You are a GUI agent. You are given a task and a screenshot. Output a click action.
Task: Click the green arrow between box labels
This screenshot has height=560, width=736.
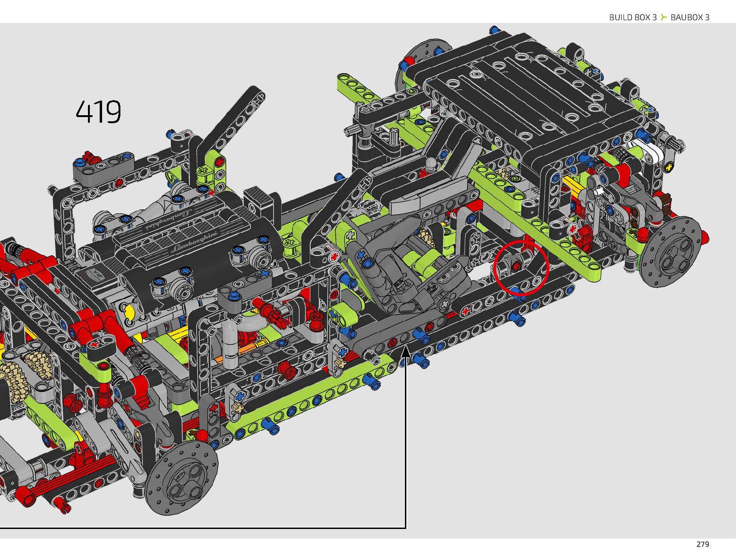[x=664, y=17]
